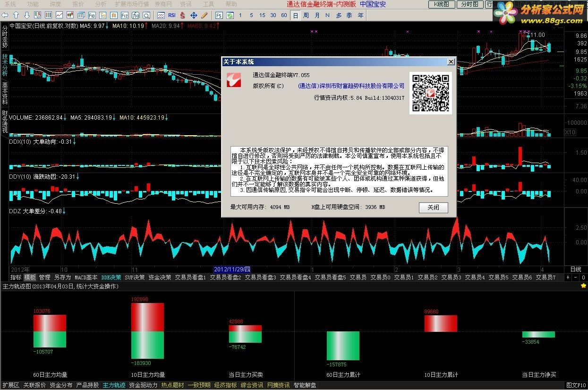Select the 30-minute period button
Image resolution: width=588 pixels, height=390 pixels.
point(273,15)
